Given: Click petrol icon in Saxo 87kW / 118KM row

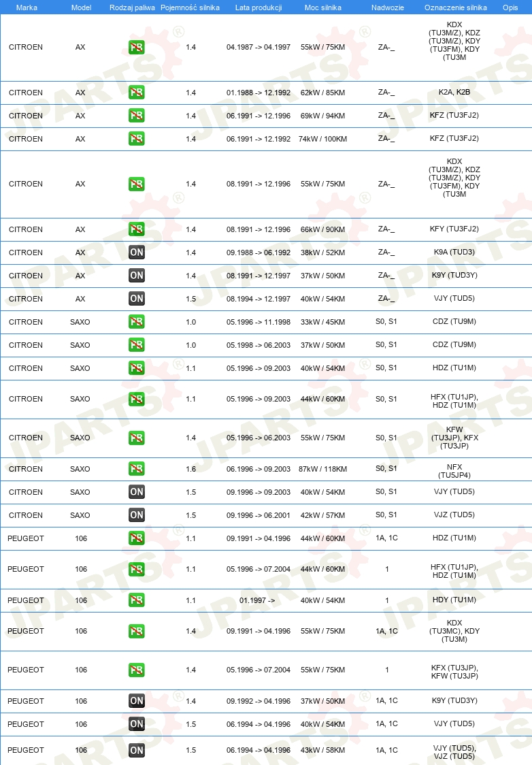Looking at the screenshot, I should tap(137, 469).
